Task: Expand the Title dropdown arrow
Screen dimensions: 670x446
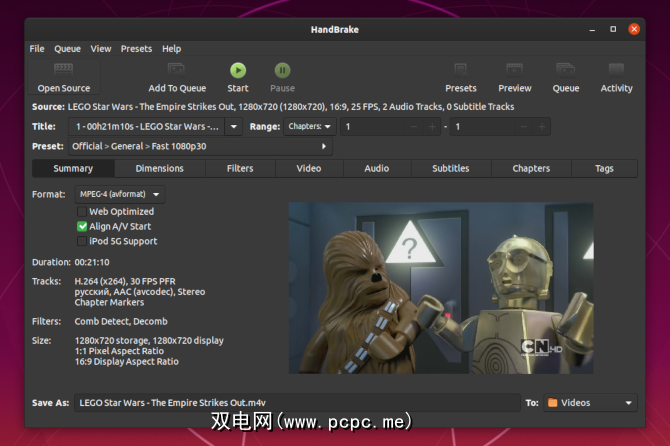Action: coord(234,126)
